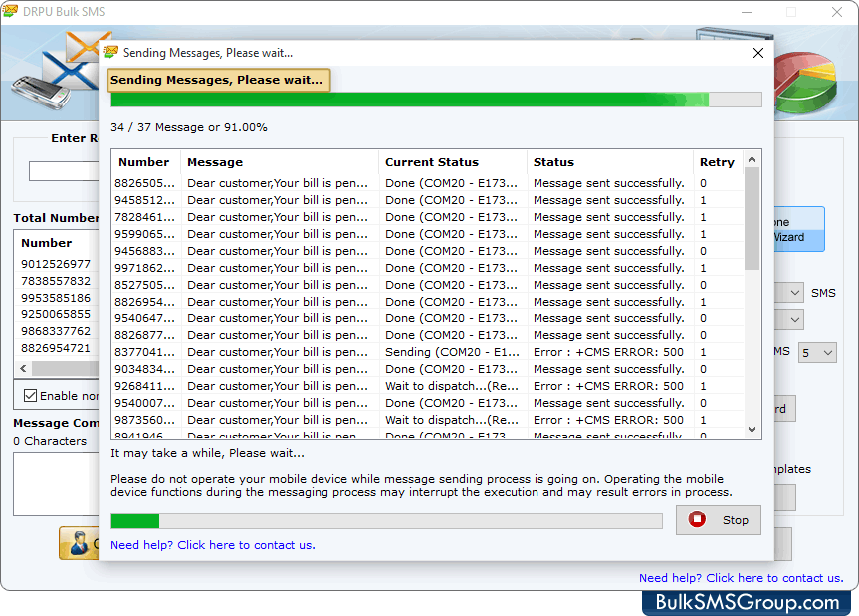Select the row for number 9540647...
This screenshot has width=859, height=616.
[x=427, y=318]
